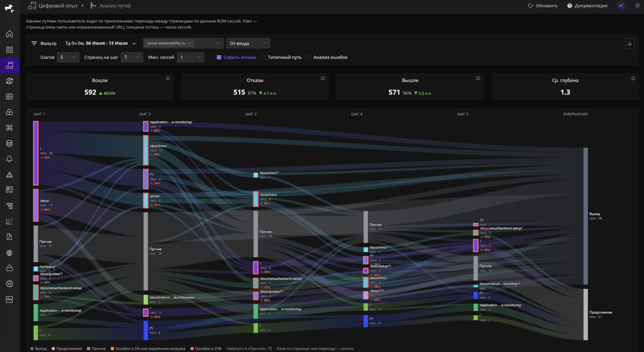Open the warning triangle sidebar icon
644x352 pixels.
[10, 175]
